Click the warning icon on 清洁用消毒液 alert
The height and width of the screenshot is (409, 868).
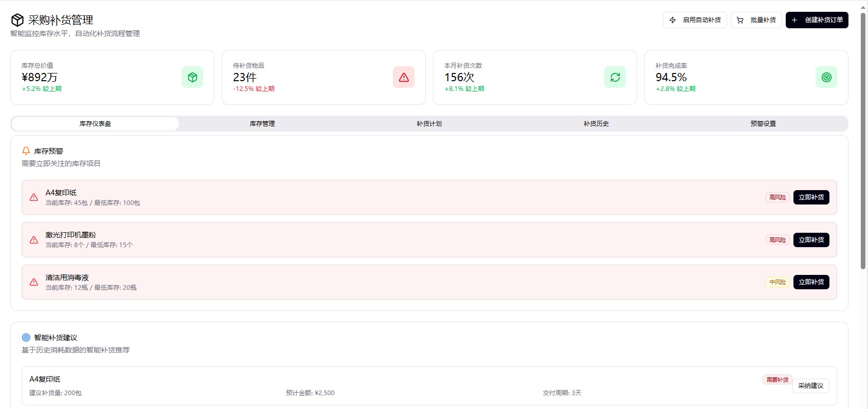34,282
